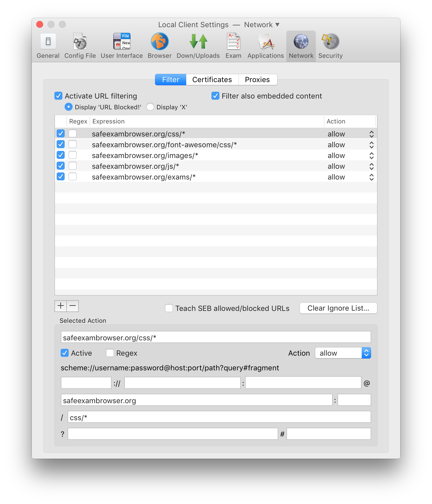Image resolution: width=432 pixels, height=504 pixels.
Task: Enable regex box for exams/* rule
Action: coord(73,176)
